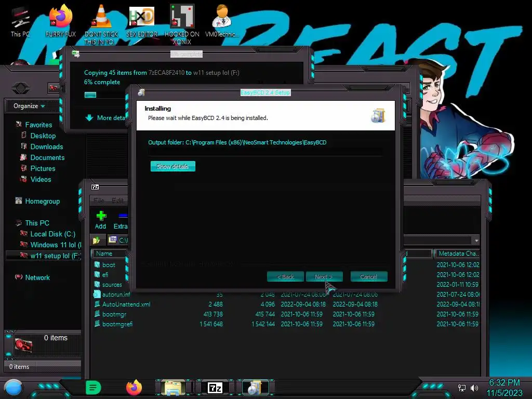This screenshot has height=399, width=532.
Task: Open the VLC cone desktop shortcut
Action: 101,24
